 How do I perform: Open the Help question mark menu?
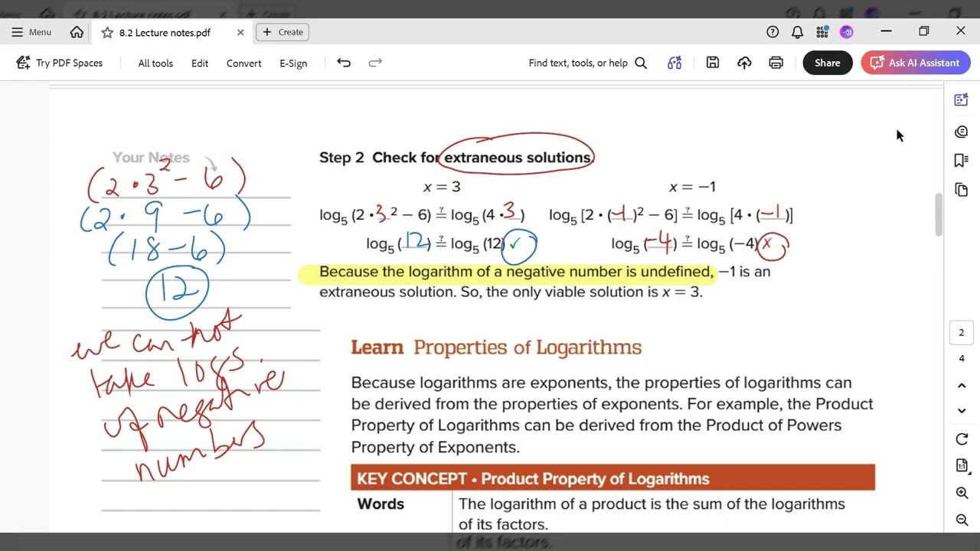[x=773, y=32]
